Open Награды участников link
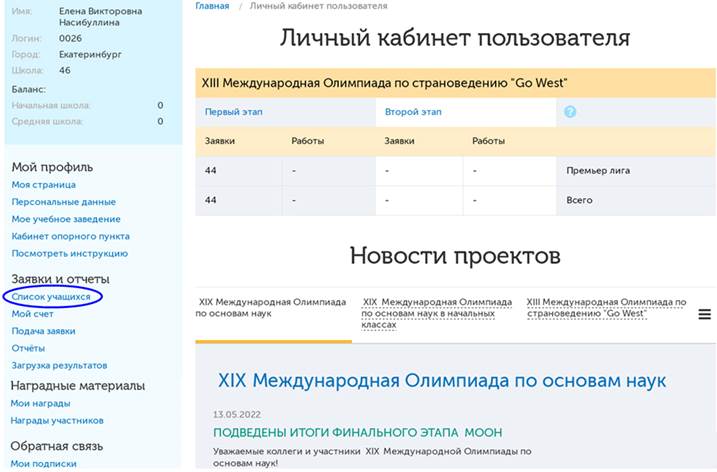Image resolution: width=717 pixels, height=472 pixels. pyautogui.click(x=57, y=420)
